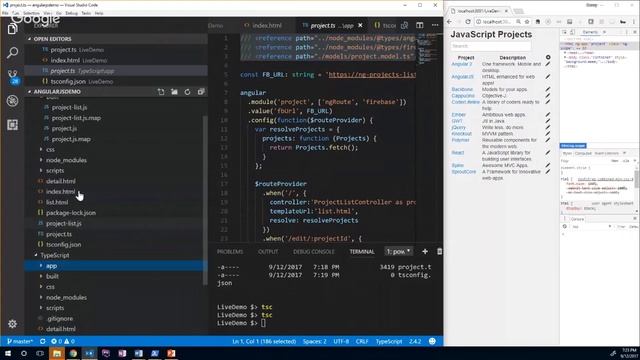This screenshot has height=360, width=640.
Task: Collapse all folders in explorer
Action: click(x=200, y=92)
